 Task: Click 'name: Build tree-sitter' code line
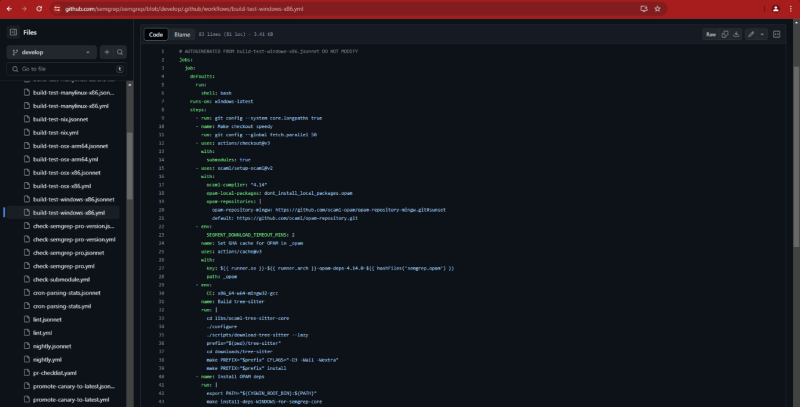tap(232, 301)
